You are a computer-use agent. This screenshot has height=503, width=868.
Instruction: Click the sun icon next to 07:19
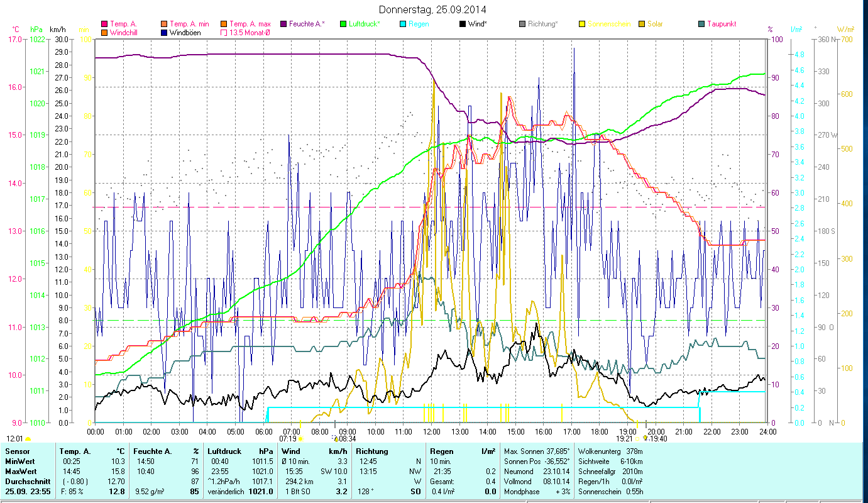click(300, 438)
